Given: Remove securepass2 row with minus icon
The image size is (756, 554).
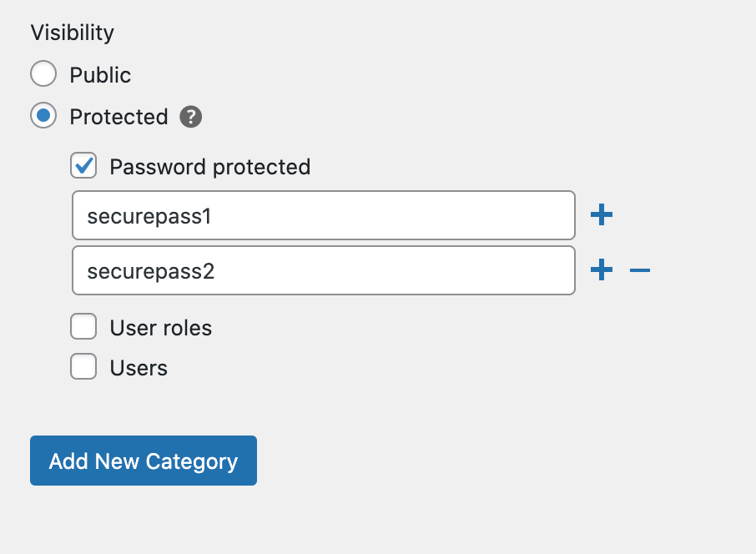Looking at the screenshot, I should pos(640,270).
